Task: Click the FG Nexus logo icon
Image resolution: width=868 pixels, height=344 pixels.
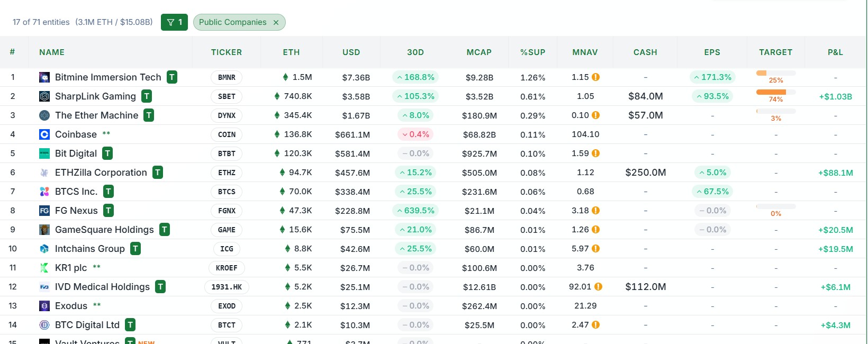Action: click(44, 211)
